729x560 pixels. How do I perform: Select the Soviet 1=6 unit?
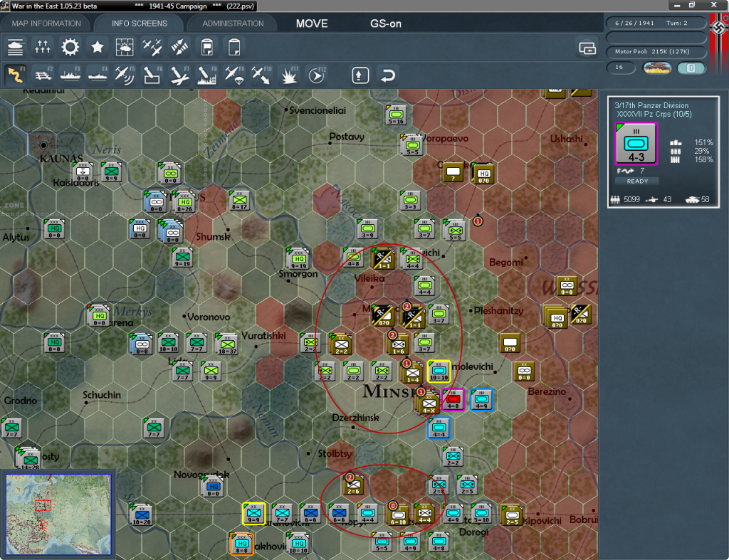(399, 344)
